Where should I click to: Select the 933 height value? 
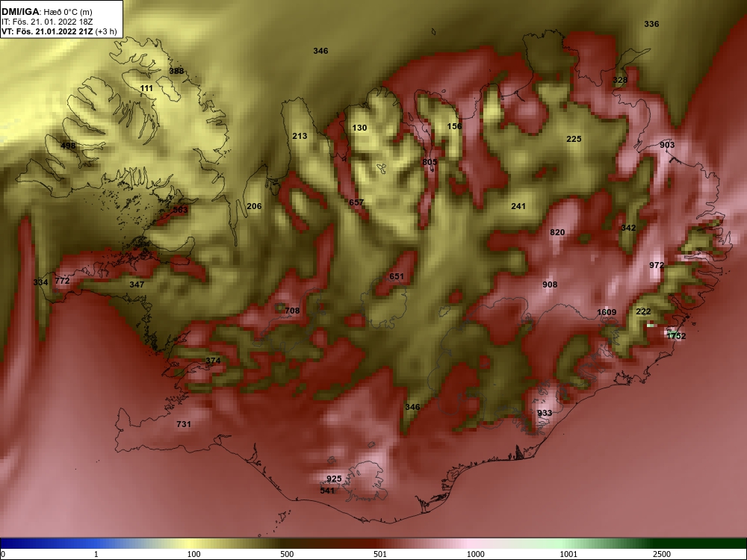[x=545, y=413]
